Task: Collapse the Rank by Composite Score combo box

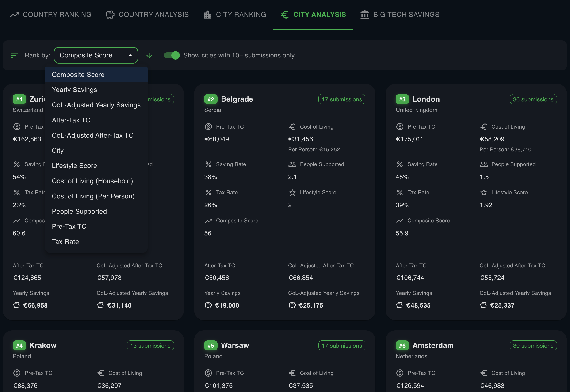Action: coord(96,55)
